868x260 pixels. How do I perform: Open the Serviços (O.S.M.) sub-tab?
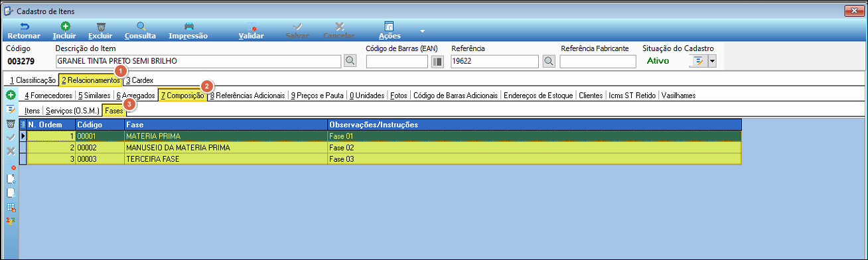72,111
